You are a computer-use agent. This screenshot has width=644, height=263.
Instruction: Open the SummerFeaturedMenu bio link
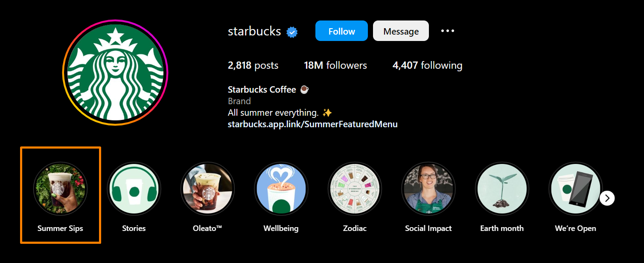pos(312,124)
